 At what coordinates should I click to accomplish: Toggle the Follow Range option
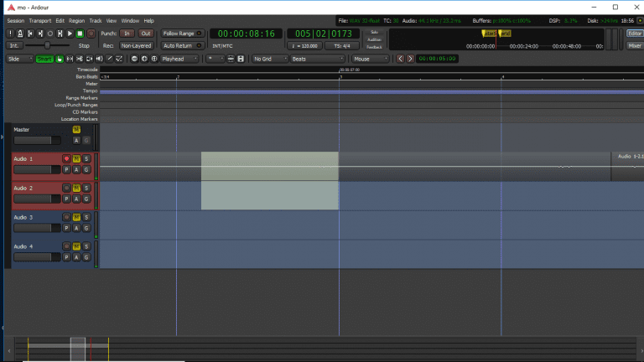click(x=179, y=34)
